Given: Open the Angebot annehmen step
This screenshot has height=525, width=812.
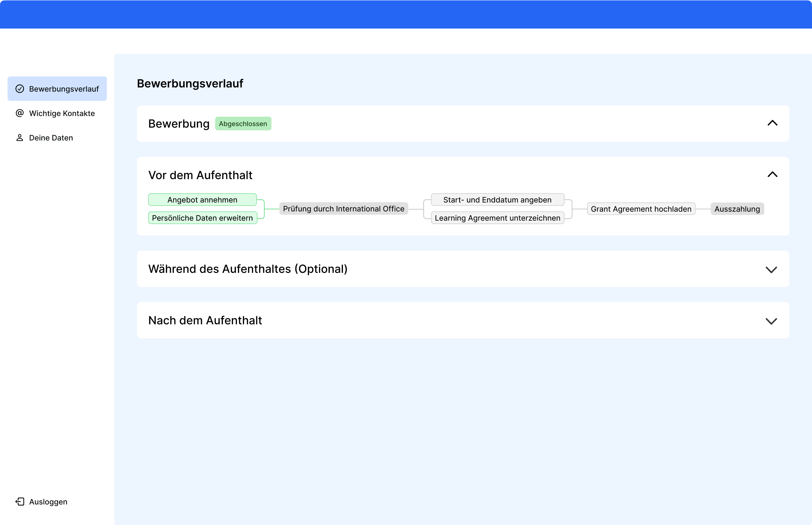Looking at the screenshot, I should point(202,200).
